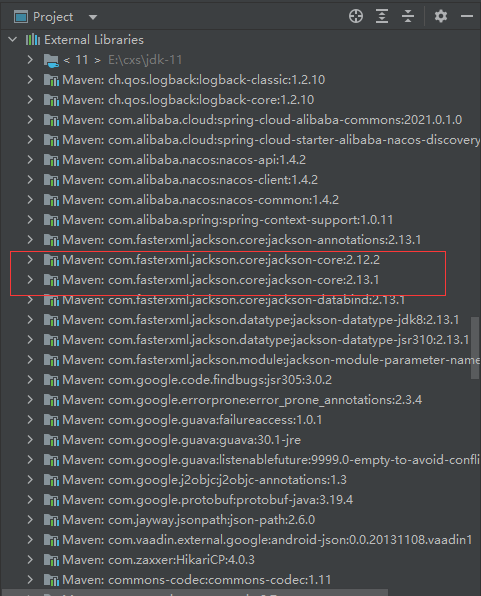Expand the jsr305:3.0.2 node
Screen dimensions: 481x596
pyautogui.click(x=30, y=380)
